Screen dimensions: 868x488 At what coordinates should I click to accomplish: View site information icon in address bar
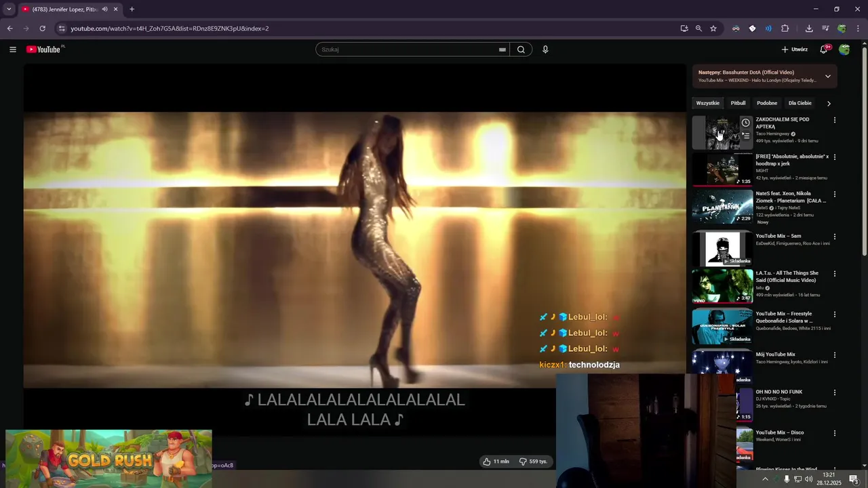coord(62,28)
